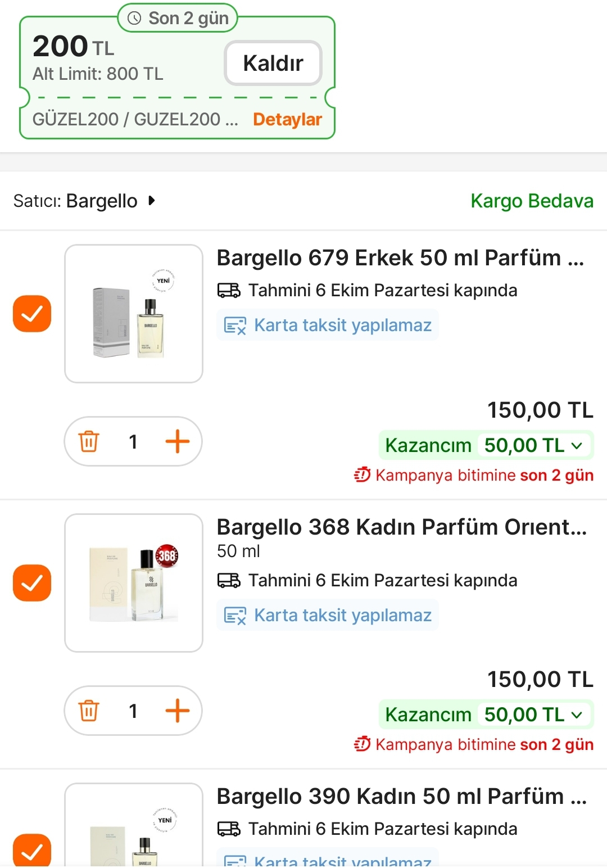View the Bargello 679 product thumbnail
The width and height of the screenshot is (607, 868).
coord(134,314)
